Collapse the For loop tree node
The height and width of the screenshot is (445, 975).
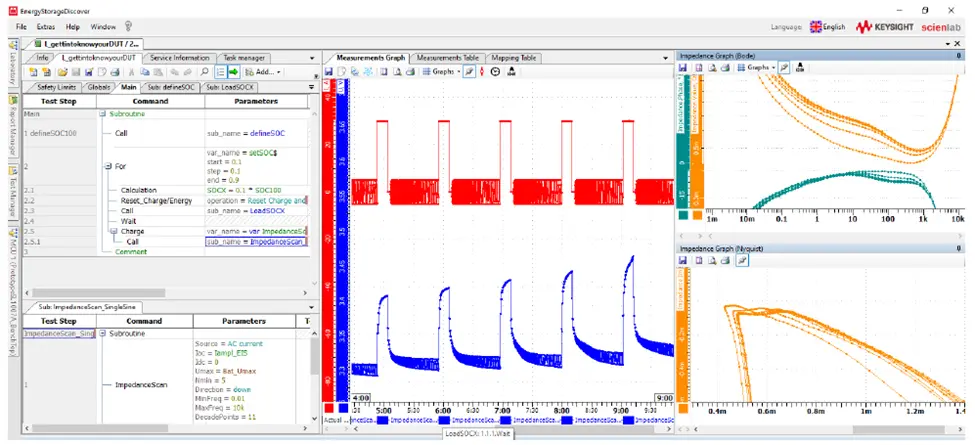pos(108,166)
